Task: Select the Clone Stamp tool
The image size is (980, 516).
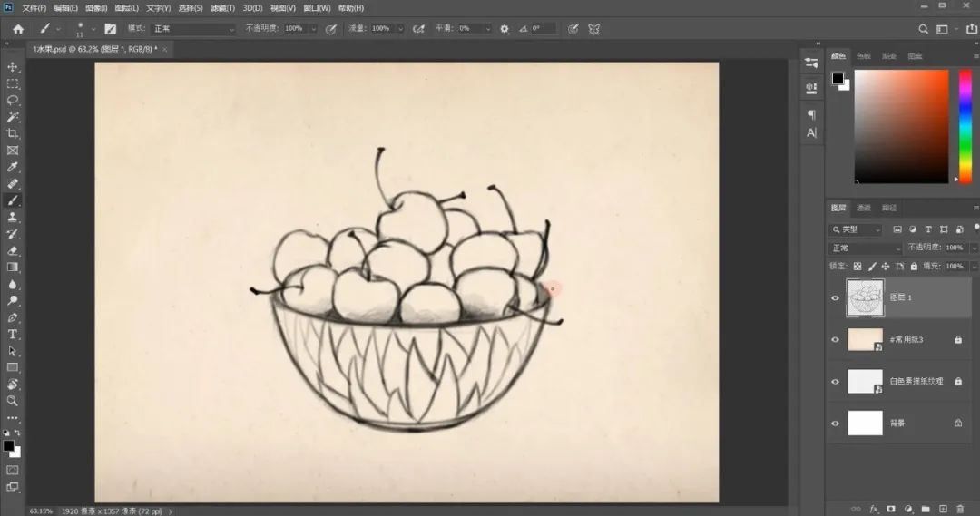Action: (13, 217)
